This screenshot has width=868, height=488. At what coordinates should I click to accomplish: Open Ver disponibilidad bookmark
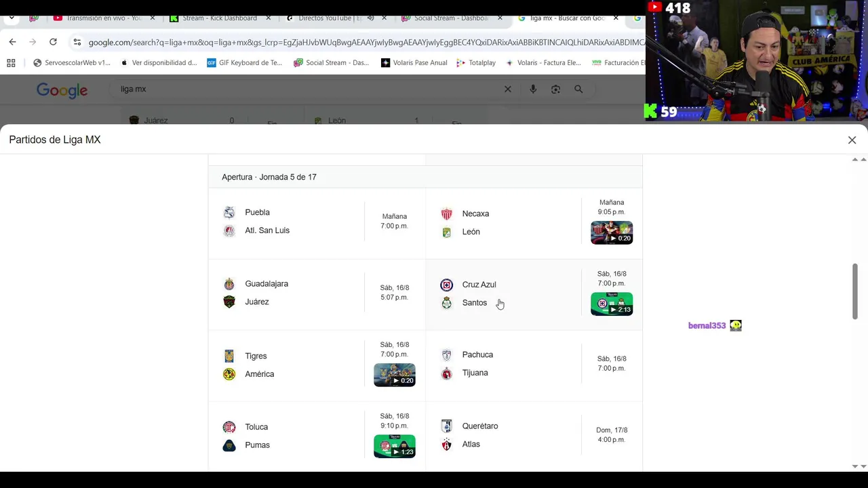coord(159,62)
